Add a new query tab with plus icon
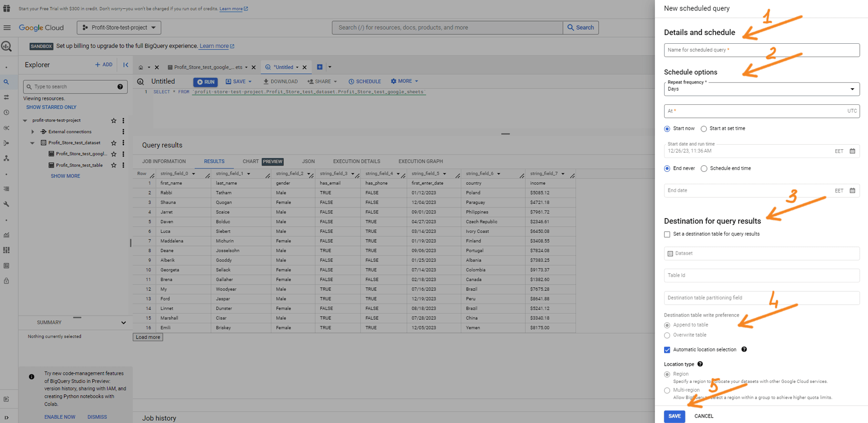This screenshot has height=423, width=868. pos(320,67)
